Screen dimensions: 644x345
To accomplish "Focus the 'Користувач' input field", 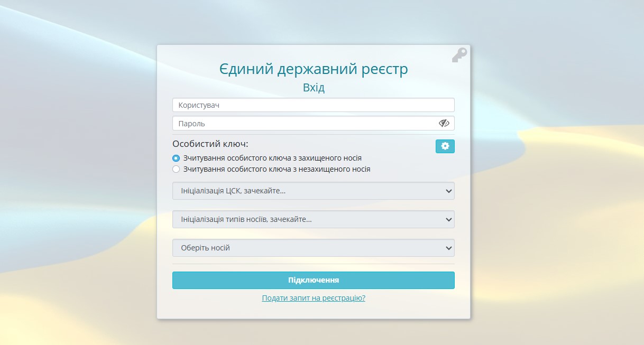I will tap(314, 105).
